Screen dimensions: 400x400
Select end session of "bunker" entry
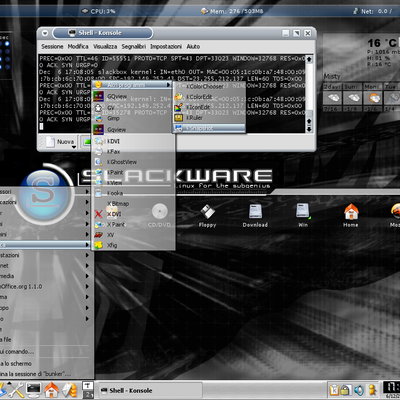click(46, 374)
